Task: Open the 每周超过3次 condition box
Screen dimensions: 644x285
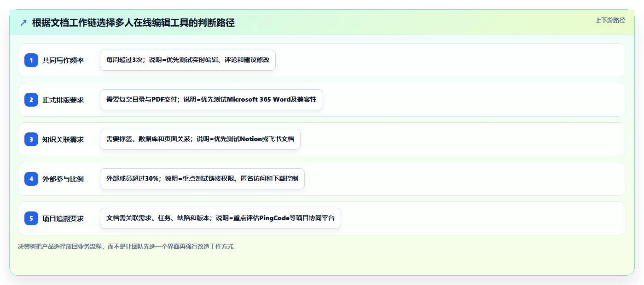Action: (188, 60)
